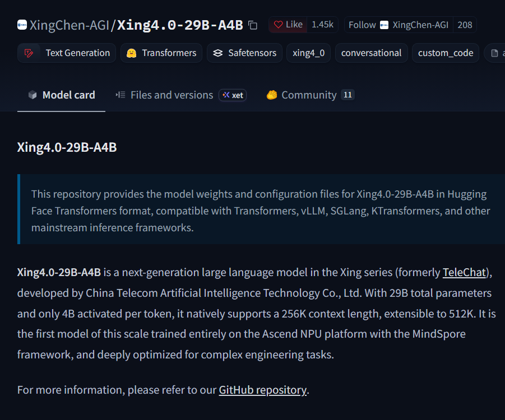Click the xet storage badge

tap(233, 95)
